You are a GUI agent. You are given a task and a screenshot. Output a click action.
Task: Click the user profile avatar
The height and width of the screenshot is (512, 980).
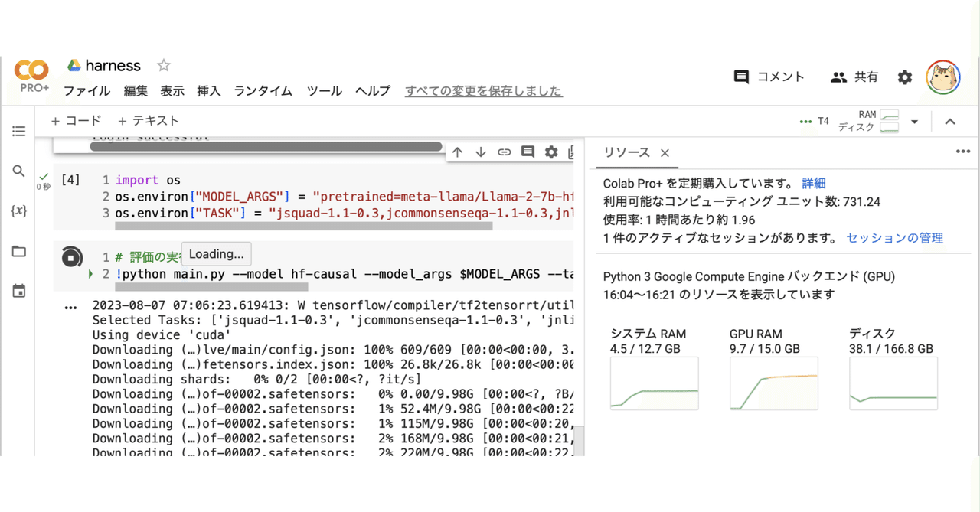click(942, 77)
